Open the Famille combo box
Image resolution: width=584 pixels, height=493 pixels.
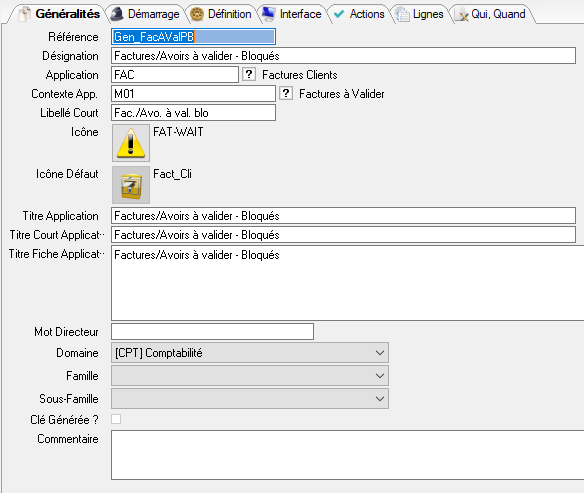pos(250,376)
